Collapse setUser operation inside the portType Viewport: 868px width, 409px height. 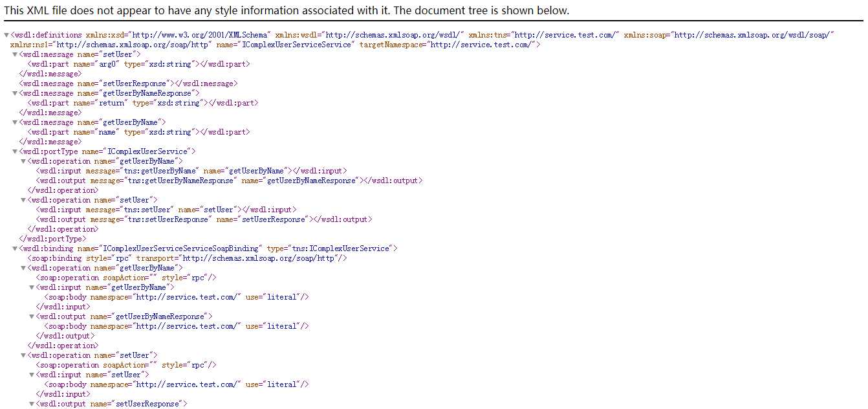[23, 200]
